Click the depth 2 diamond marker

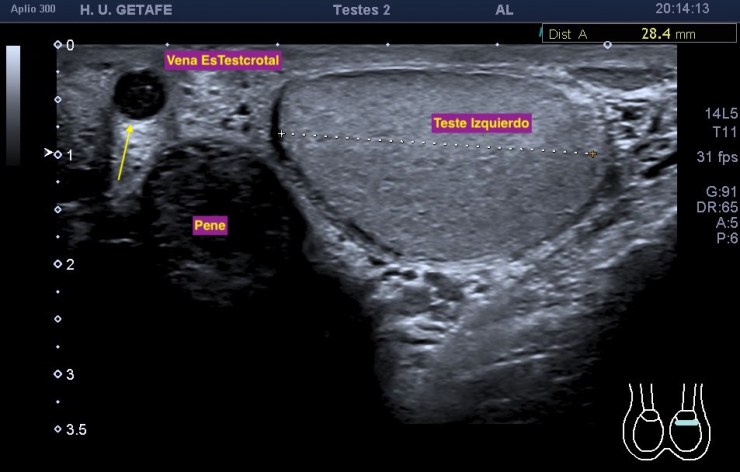click(58, 264)
